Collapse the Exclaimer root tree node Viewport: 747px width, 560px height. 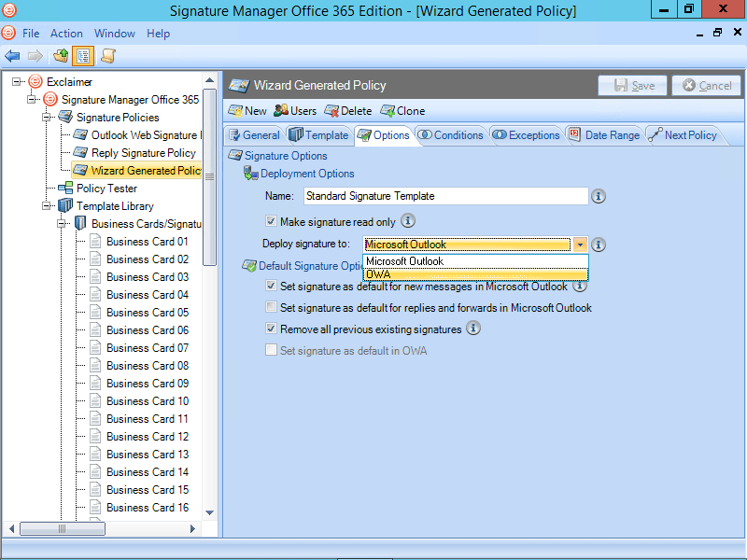[x=17, y=82]
